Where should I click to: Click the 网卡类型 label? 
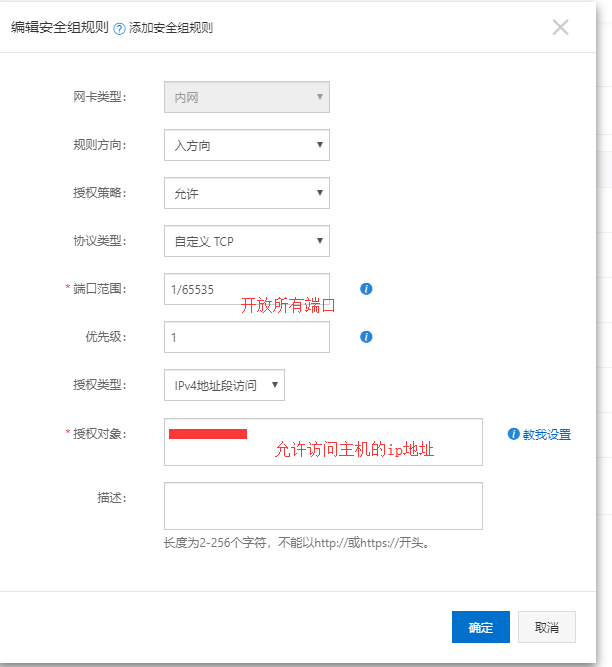coord(100,97)
